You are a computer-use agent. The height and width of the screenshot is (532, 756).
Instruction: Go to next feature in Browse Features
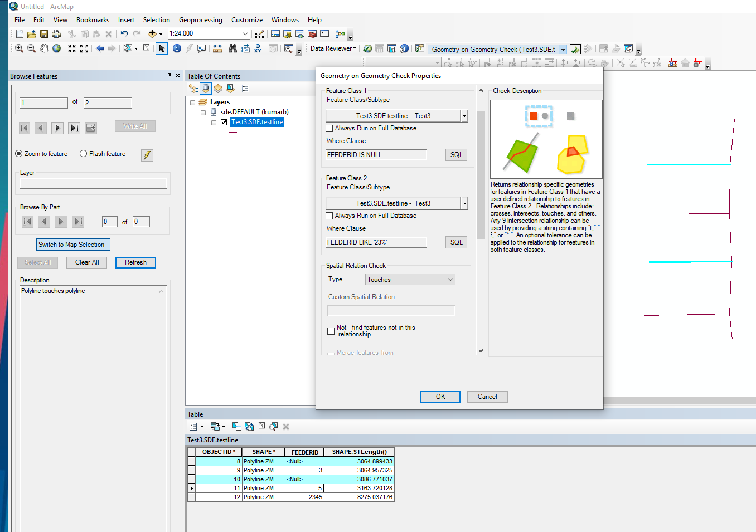tap(57, 128)
